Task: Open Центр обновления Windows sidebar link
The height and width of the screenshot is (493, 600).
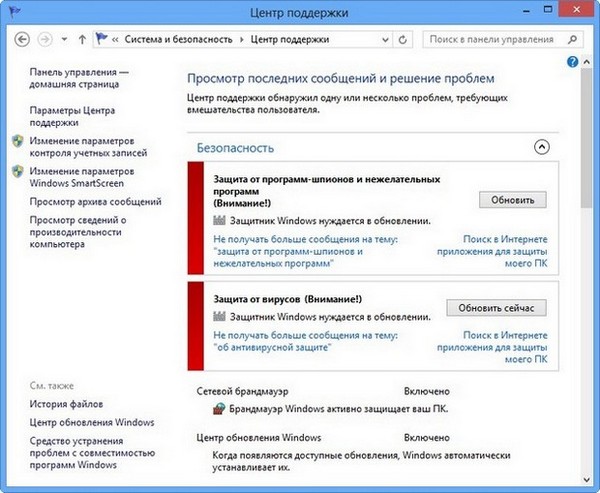Action: (x=92, y=422)
